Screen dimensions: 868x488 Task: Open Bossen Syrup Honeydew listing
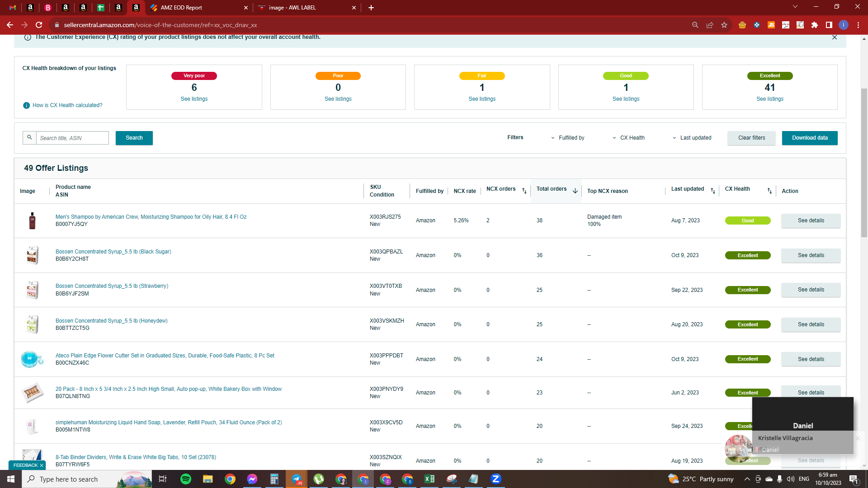[x=111, y=321]
